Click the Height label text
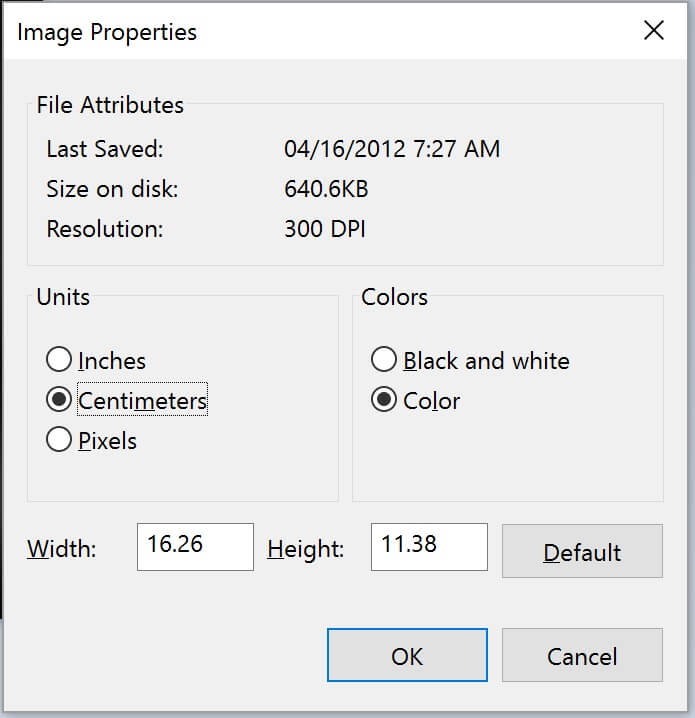 tap(306, 549)
